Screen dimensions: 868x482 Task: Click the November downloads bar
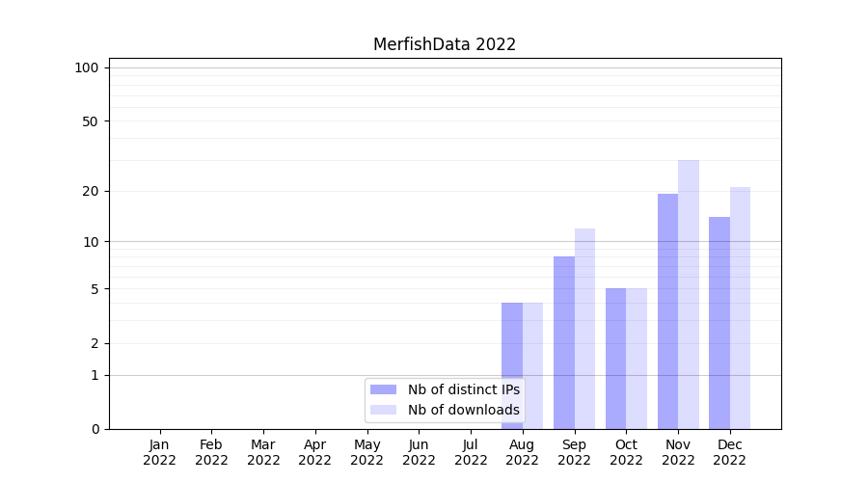tap(689, 294)
